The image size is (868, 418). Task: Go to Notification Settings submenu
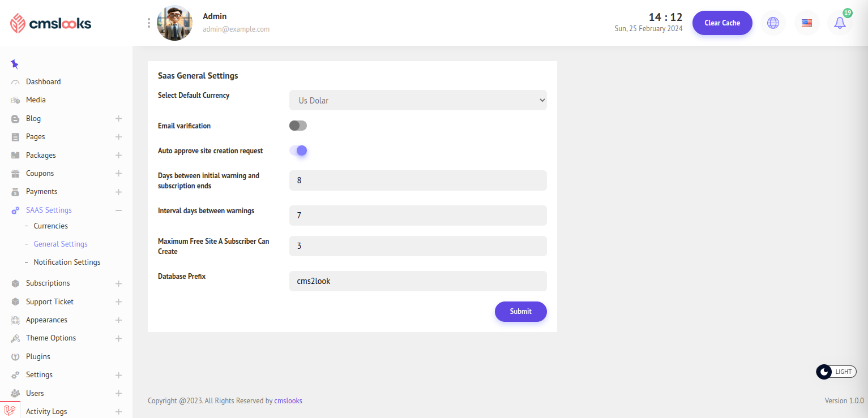tap(67, 262)
